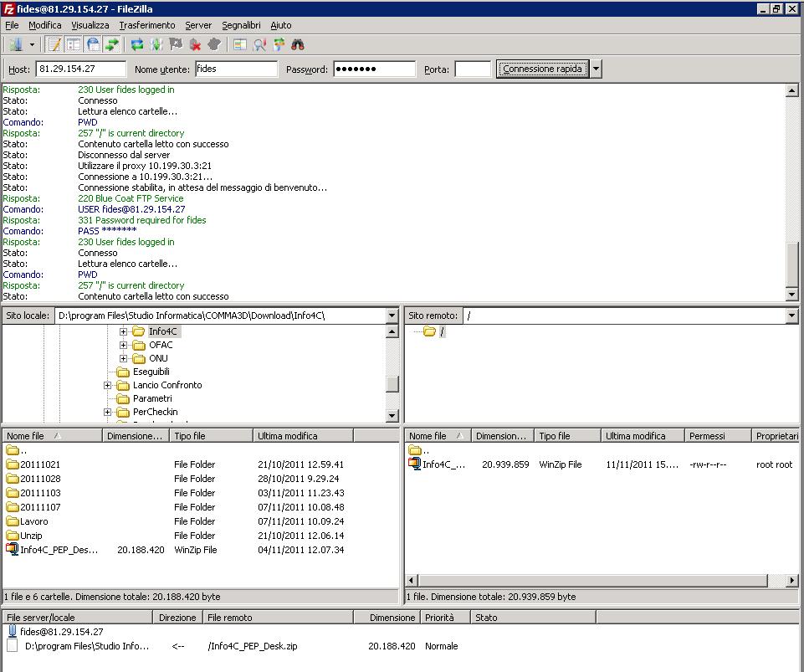
Task: Click the refresh file lists icon
Action: point(137,44)
